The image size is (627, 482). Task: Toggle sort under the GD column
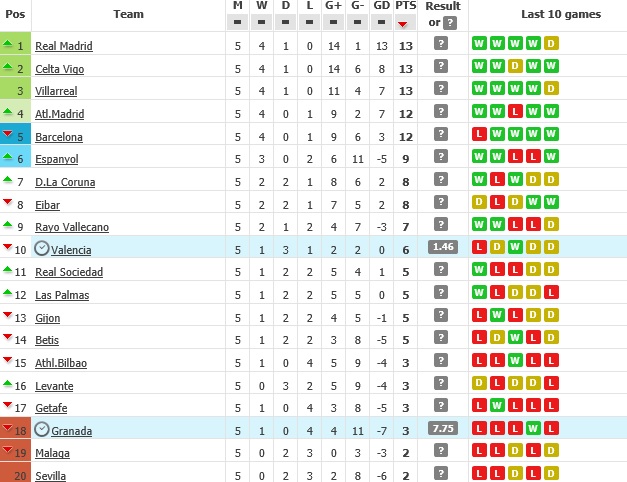tap(381, 22)
